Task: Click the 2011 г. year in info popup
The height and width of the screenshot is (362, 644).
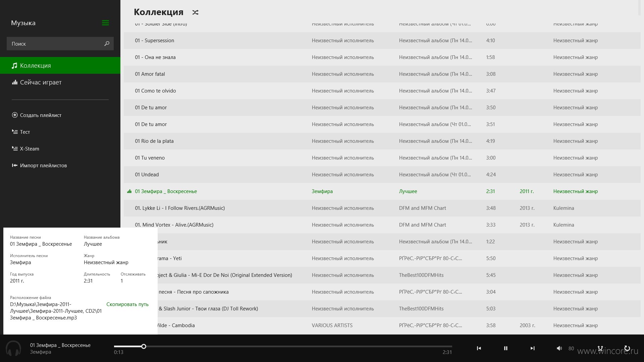Action: pyautogui.click(x=17, y=281)
